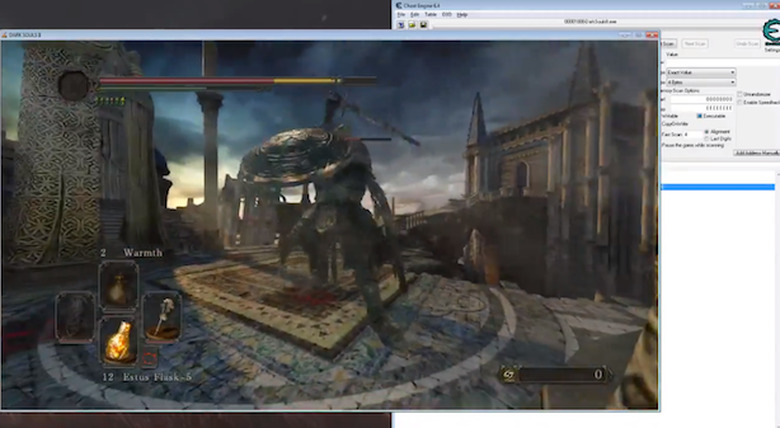Open the Help menu
780x428 pixels.
coord(462,15)
